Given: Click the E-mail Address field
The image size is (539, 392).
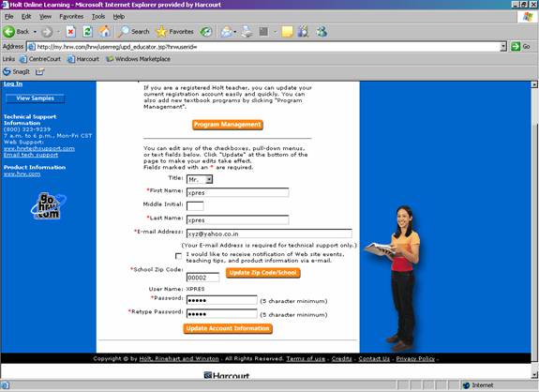Looking at the screenshot, I should pos(269,234).
